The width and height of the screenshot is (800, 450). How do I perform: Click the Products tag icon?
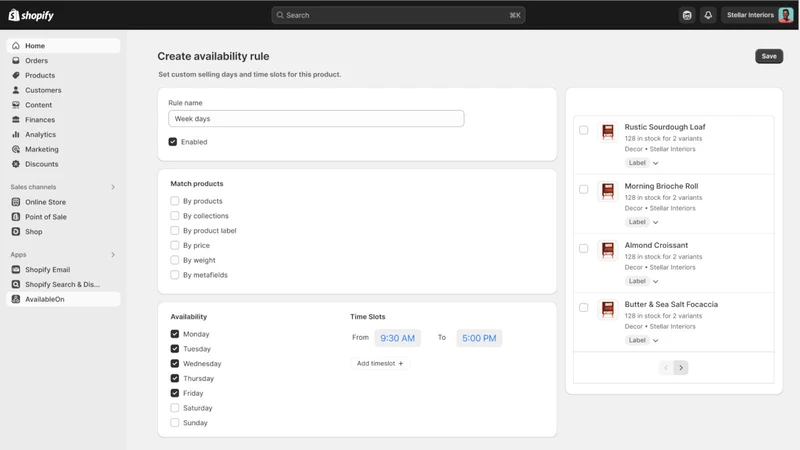[x=16, y=75]
